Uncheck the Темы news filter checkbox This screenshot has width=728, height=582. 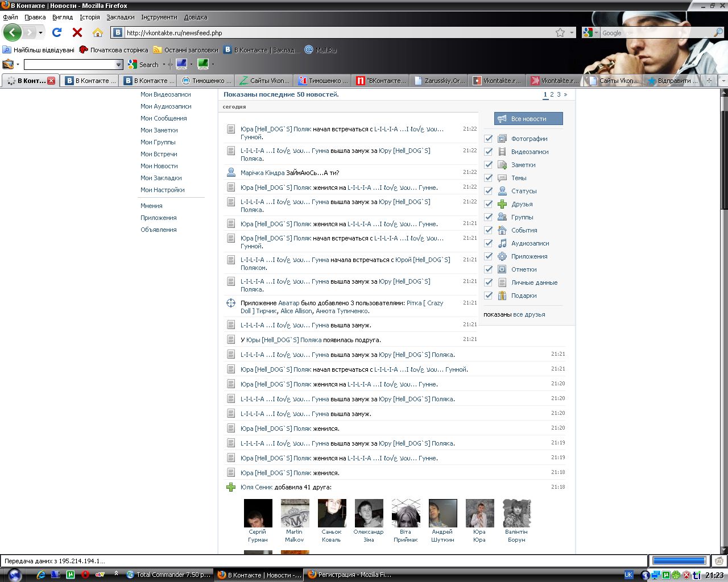(x=489, y=178)
